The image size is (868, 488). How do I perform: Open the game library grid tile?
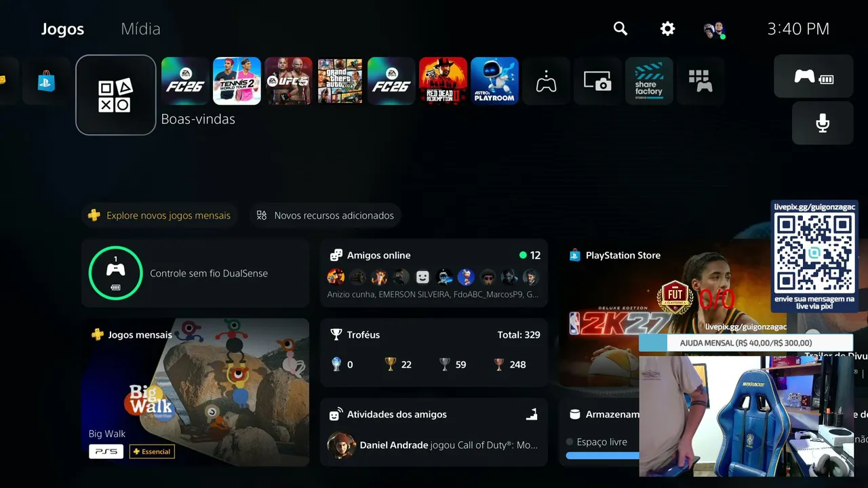click(701, 81)
